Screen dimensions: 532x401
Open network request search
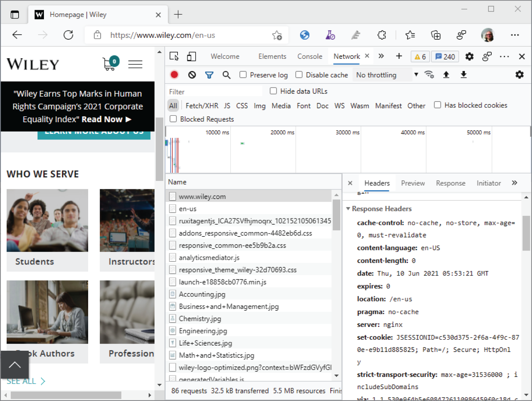(x=226, y=75)
